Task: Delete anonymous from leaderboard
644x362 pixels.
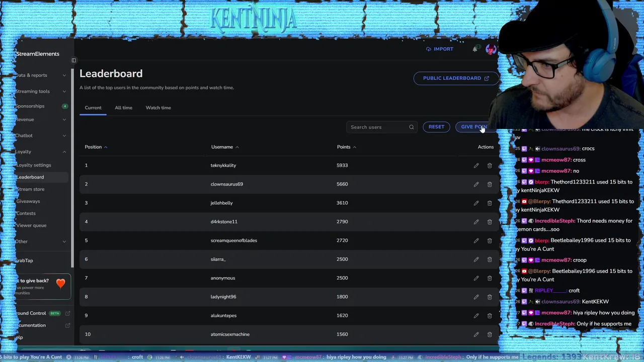Action: pos(490,278)
